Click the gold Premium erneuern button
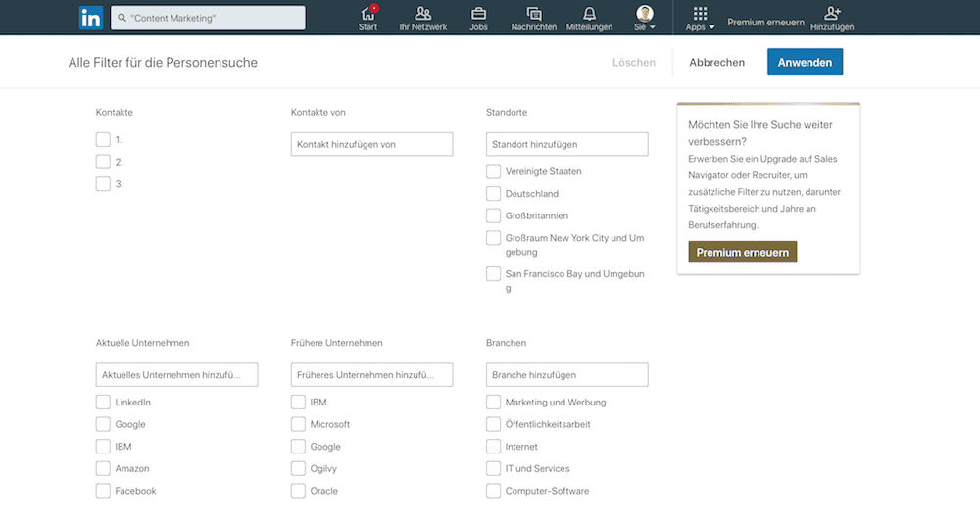This screenshot has width=980, height=524. [x=743, y=252]
